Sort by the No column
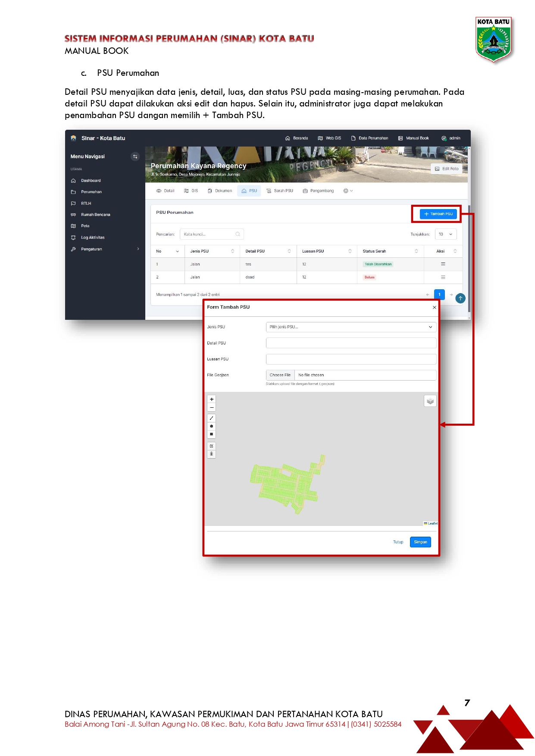Screen dimensions: 535x756 pyautogui.click(x=168, y=251)
